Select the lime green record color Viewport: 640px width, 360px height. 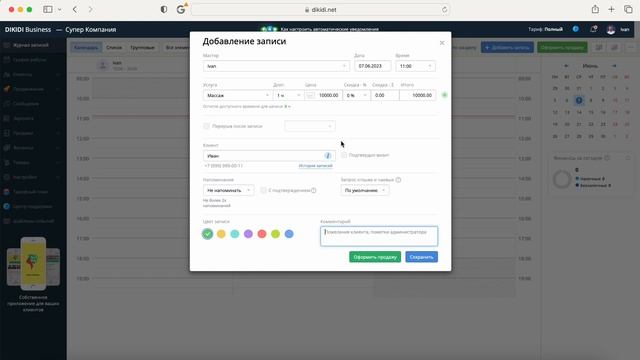tap(276, 234)
